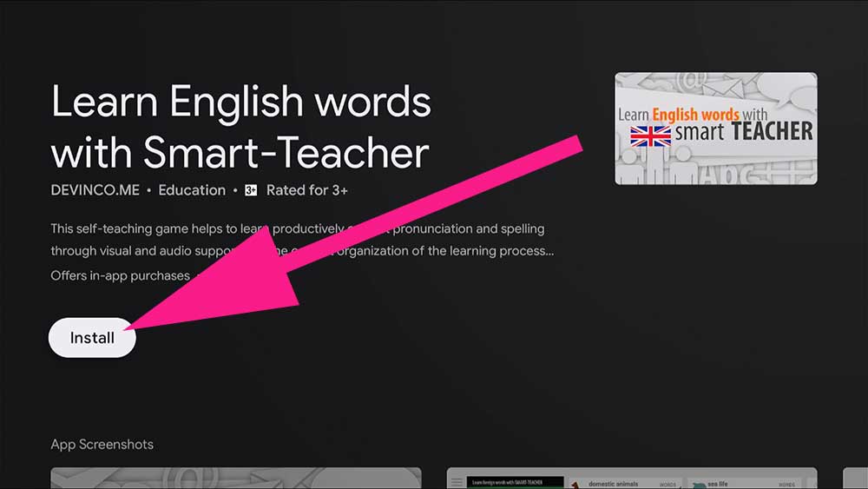Select the Education category label
Image resolution: width=868 pixels, height=489 pixels.
[x=192, y=190]
